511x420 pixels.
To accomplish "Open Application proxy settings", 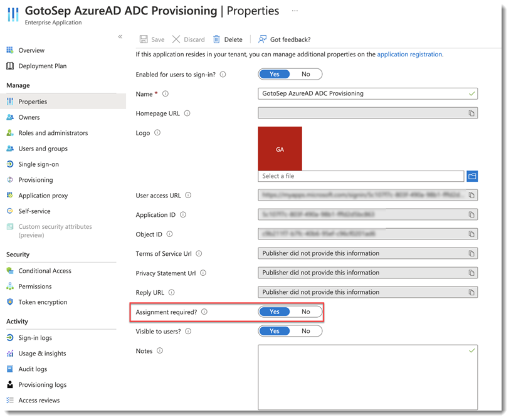I will 43,196.
